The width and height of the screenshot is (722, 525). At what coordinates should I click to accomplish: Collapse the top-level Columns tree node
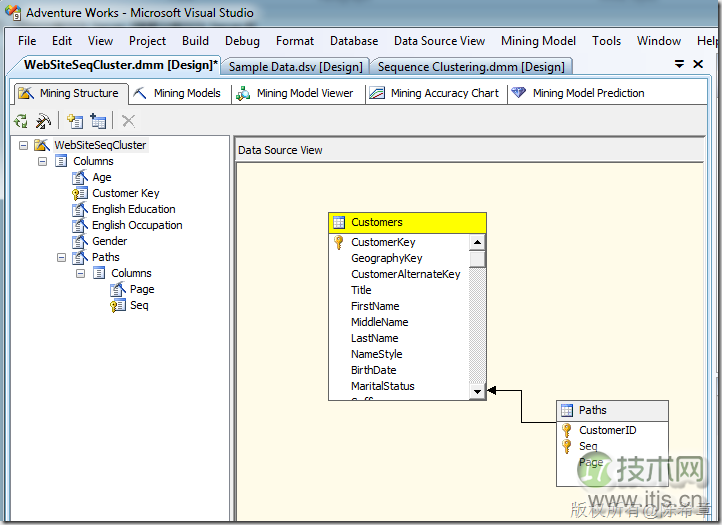tap(43, 161)
